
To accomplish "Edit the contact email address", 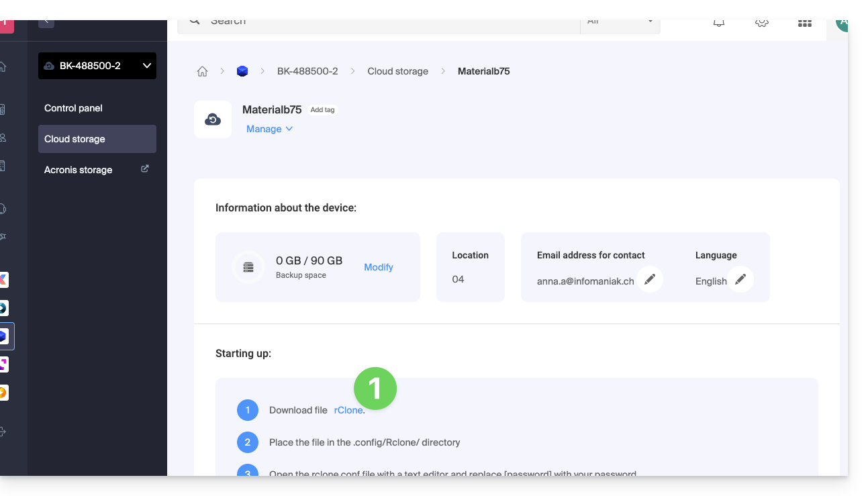I will (649, 279).
